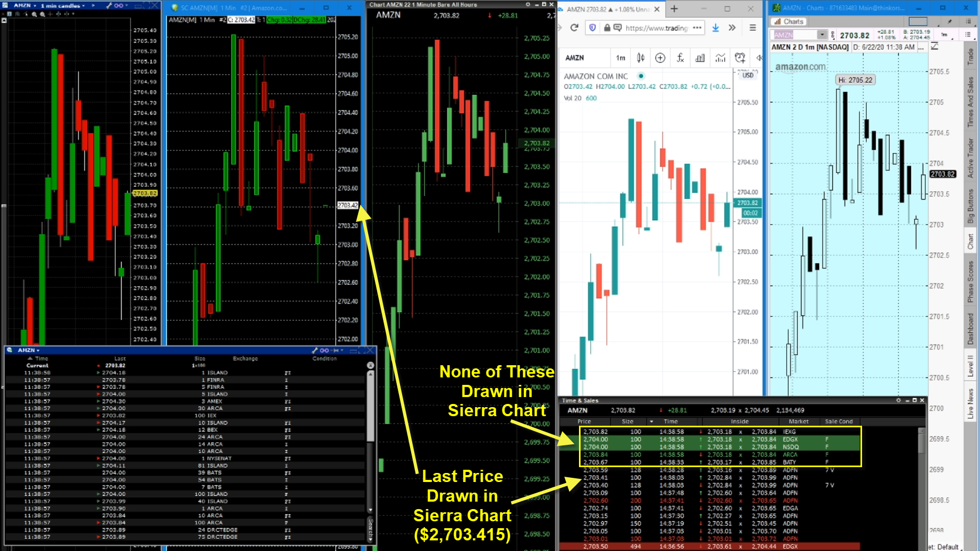Expand the small arrow after toolbar icons in TWS chart
The width and height of the screenshot is (980, 551).
(x=73, y=14)
